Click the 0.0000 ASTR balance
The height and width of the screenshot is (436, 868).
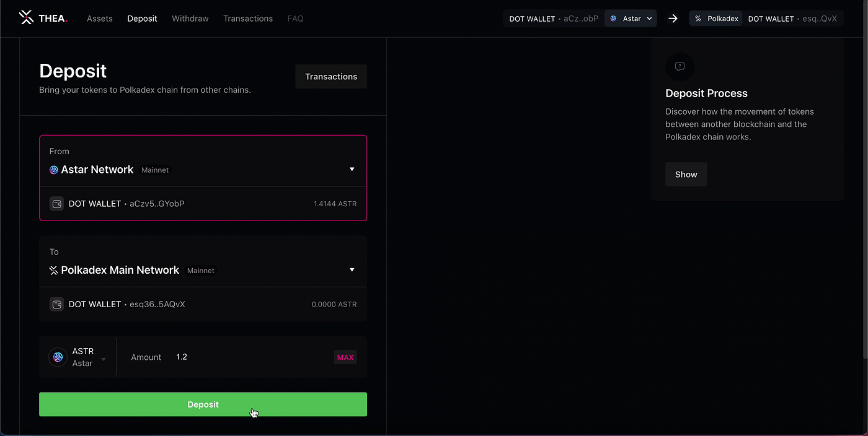(334, 304)
